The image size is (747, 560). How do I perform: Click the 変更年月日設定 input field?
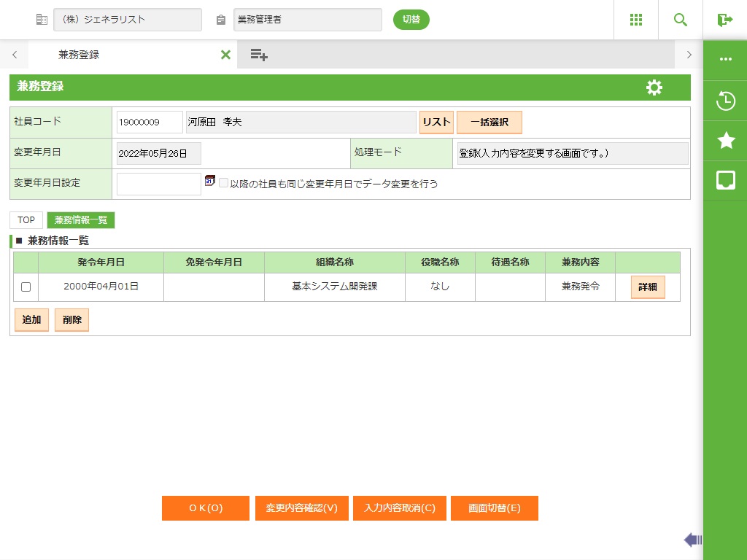158,184
